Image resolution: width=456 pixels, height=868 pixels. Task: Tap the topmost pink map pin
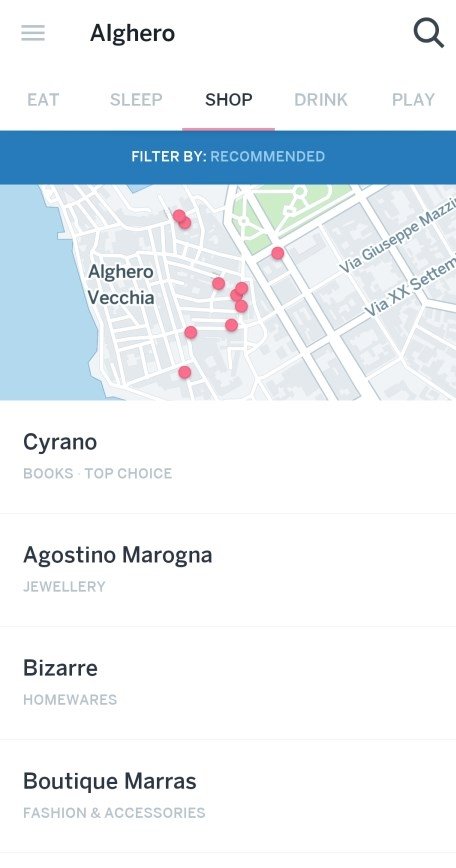pyautogui.click(x=179, y=215)
